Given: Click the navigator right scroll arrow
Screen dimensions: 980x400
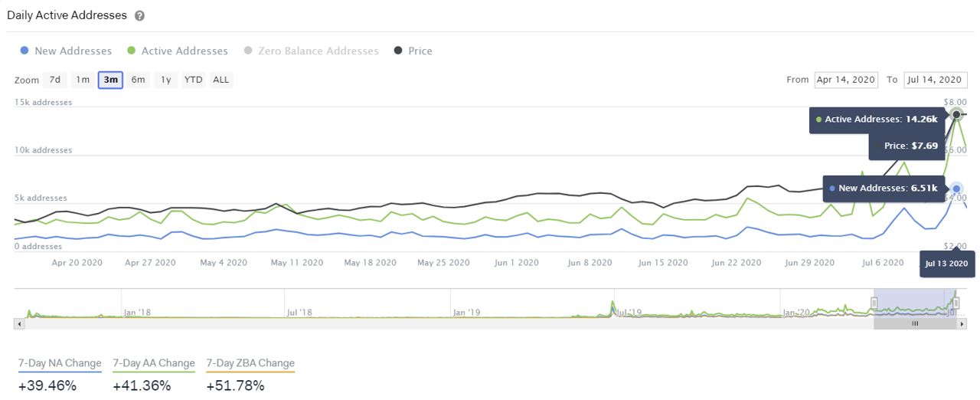Looking at the screenshot, I should [x=962, y=324].
